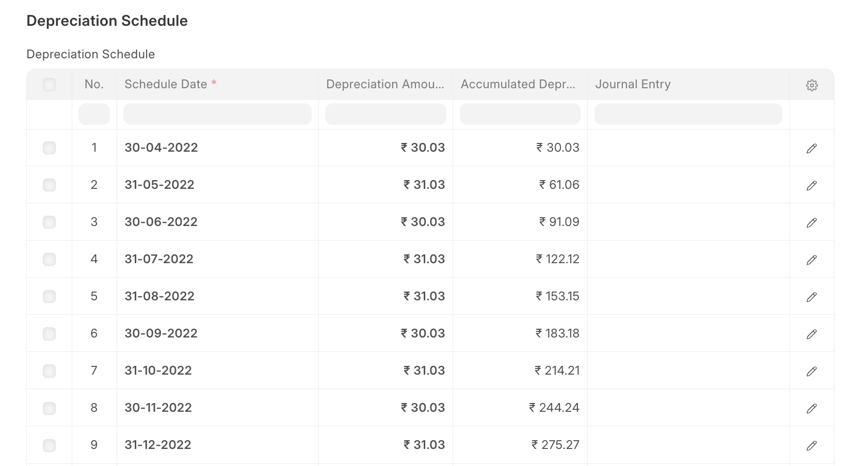The image size is (868, 466).
Task: Check the box for row 1
Action: [49, 148]
